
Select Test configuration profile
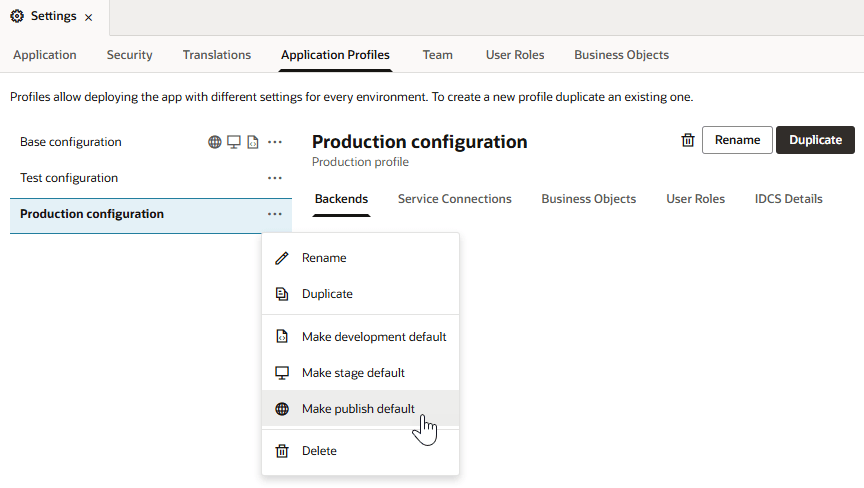(69, 178)
